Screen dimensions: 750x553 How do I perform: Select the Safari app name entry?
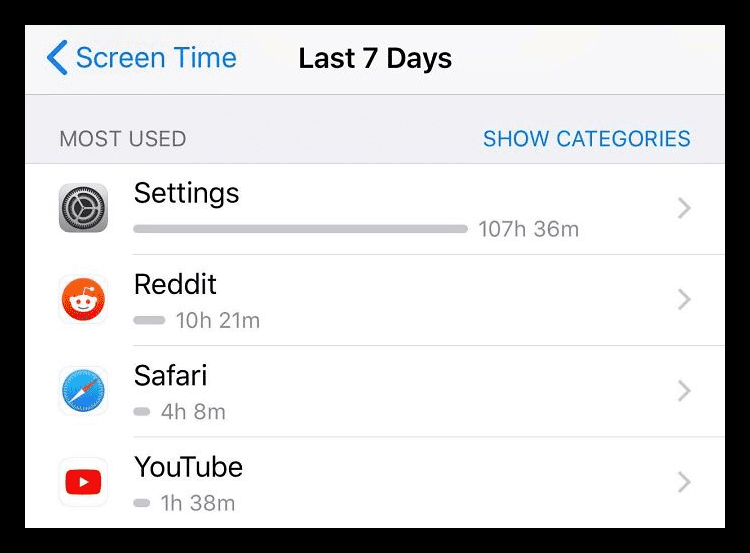click(x=170, y=376)
